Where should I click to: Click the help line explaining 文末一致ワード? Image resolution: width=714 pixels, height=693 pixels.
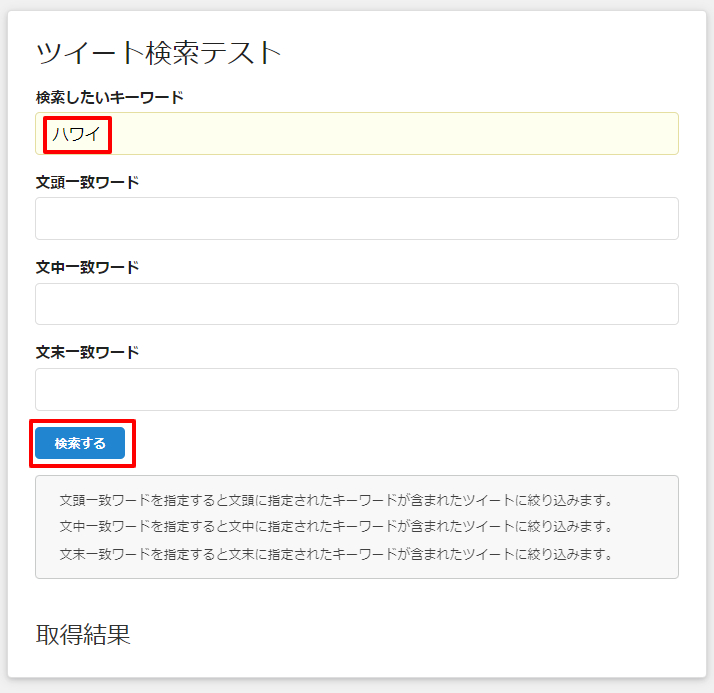coord(335,553)
